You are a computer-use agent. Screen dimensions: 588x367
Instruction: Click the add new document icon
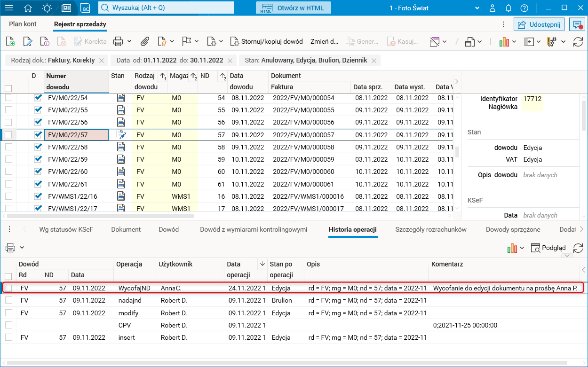point(10,42)
